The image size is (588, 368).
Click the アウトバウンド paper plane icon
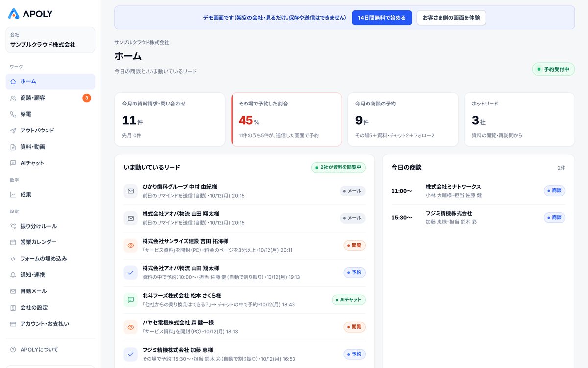[13, 131]
